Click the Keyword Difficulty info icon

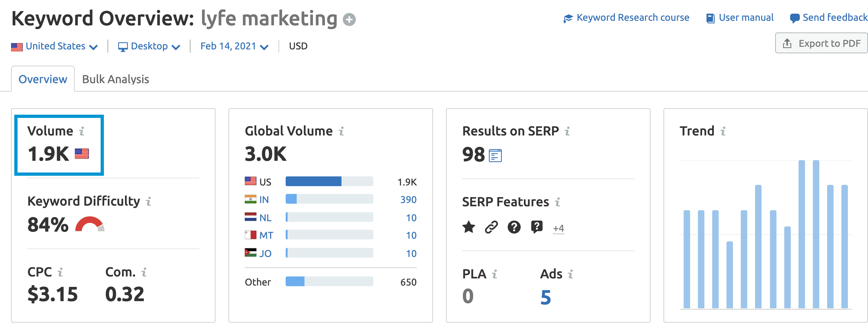coord(148,201)
